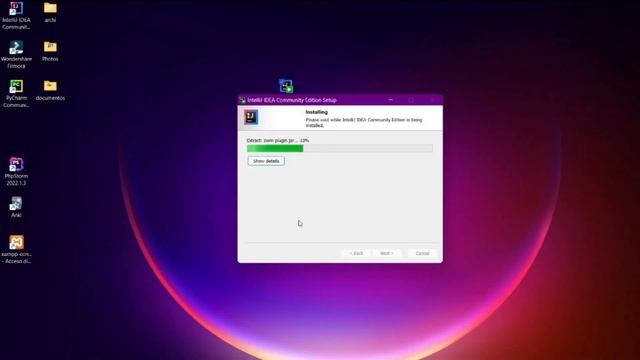Launch PhpStorm 2022.1.3 desktop shortcut
This screenshot has width=640, height=360.
(x=16, y=172)
